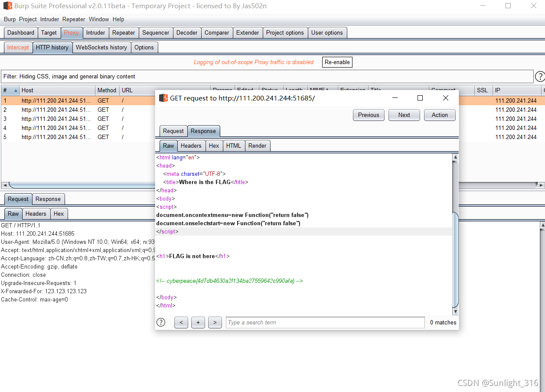Open the User options tab

[327, 33]
